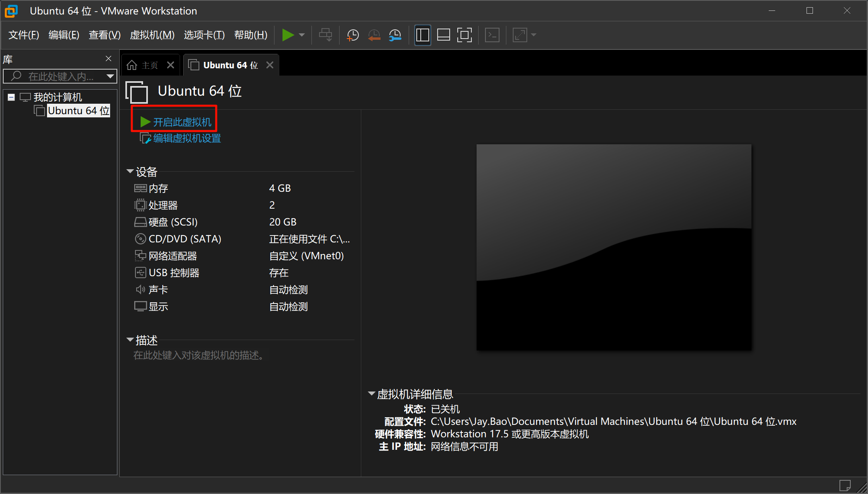Open stretch display dropdown arrow

click(x=534, y=35)
